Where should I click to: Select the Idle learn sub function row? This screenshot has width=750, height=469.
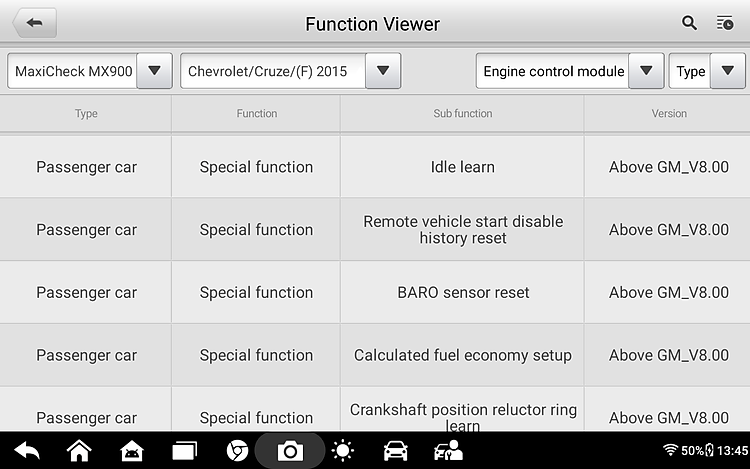pos(375,167)
